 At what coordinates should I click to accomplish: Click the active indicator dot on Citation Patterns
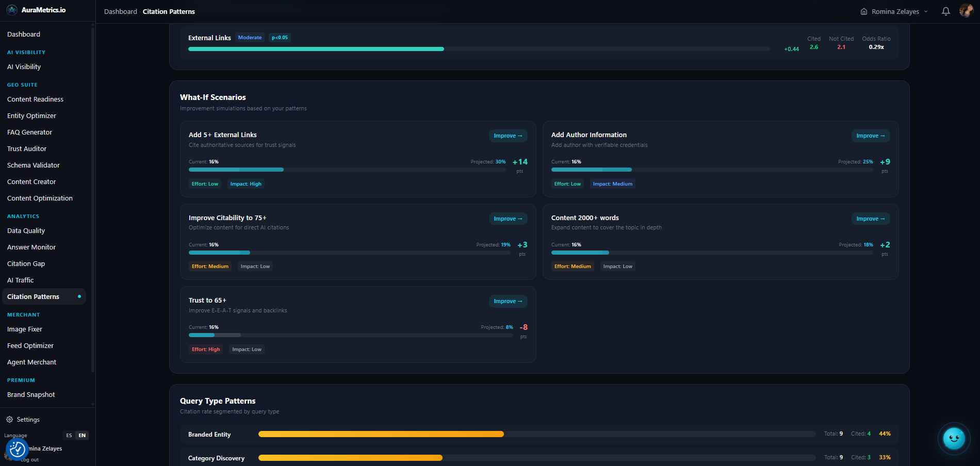(79, 296)
